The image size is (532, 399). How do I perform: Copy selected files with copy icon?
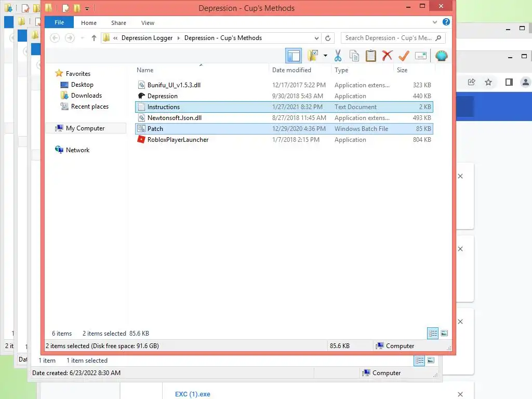[x=354, y=56]
